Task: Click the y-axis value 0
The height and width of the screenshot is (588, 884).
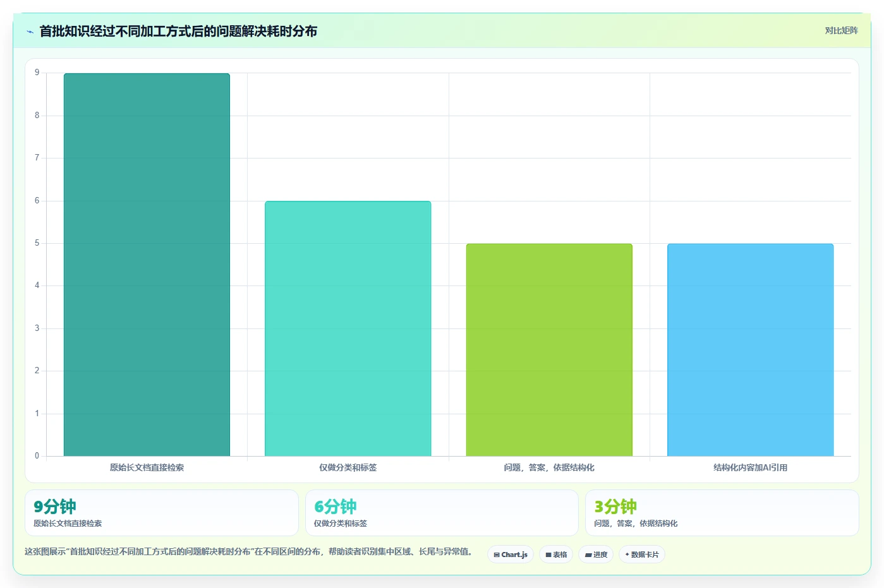Action: tap(37, 455)
